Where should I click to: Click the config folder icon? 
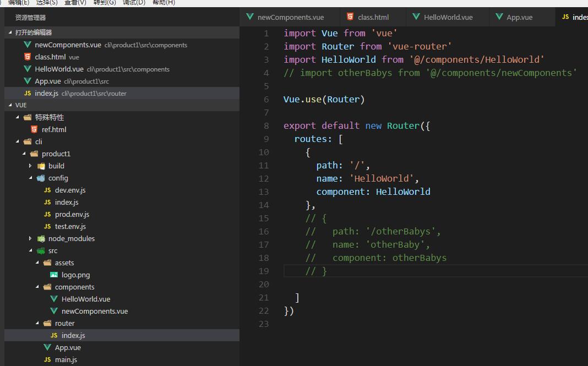coord(41,178)
